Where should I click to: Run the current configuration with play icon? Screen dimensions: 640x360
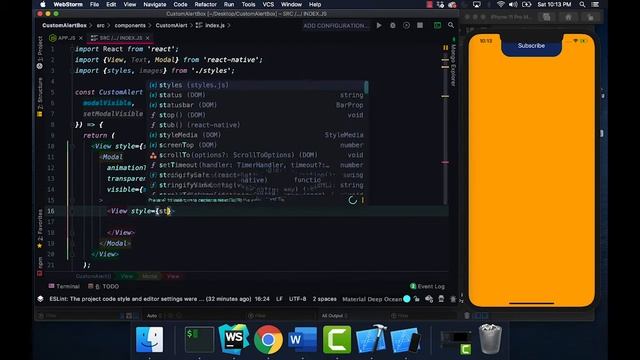(379, 25)
